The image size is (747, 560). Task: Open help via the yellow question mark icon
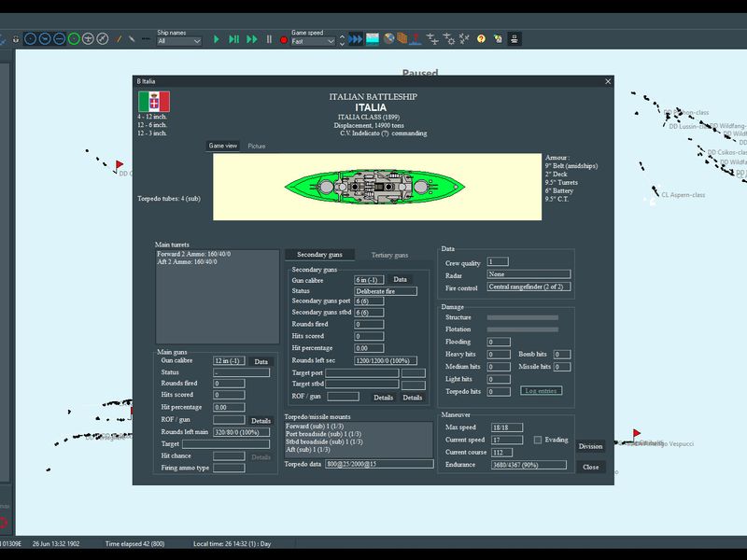pyautogui.click(x=481, y=39)
